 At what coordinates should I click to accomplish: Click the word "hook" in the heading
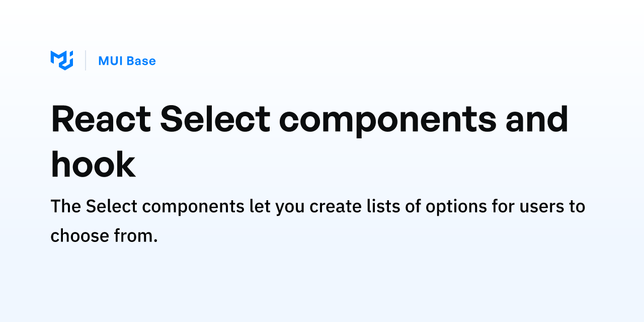tap(93, 165)
